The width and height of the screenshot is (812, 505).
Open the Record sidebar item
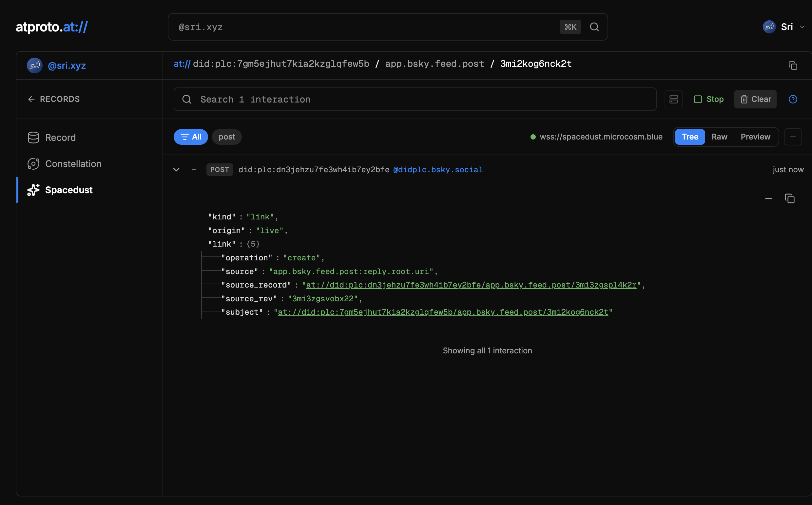point(60,138)
